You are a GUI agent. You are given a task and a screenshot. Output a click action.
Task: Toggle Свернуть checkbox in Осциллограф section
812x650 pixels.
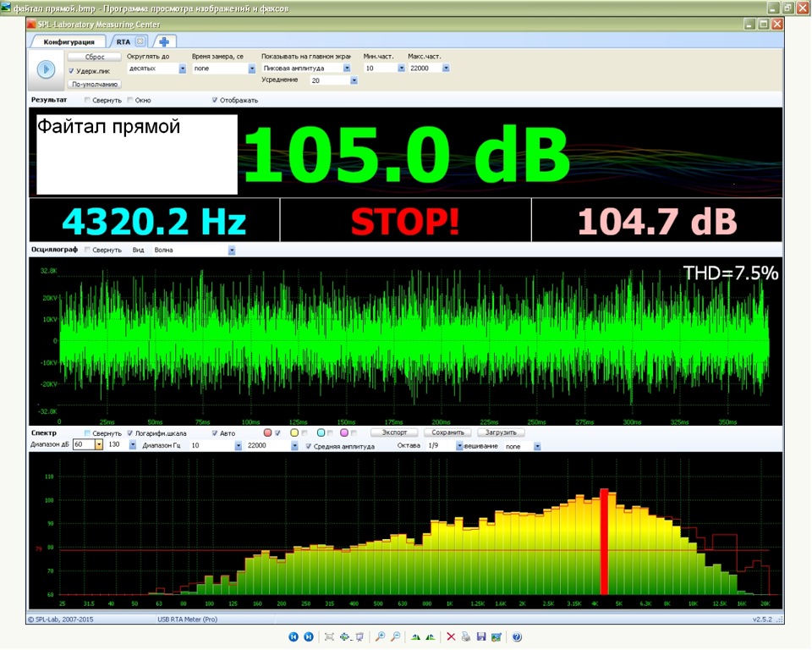tap(87, 250)
